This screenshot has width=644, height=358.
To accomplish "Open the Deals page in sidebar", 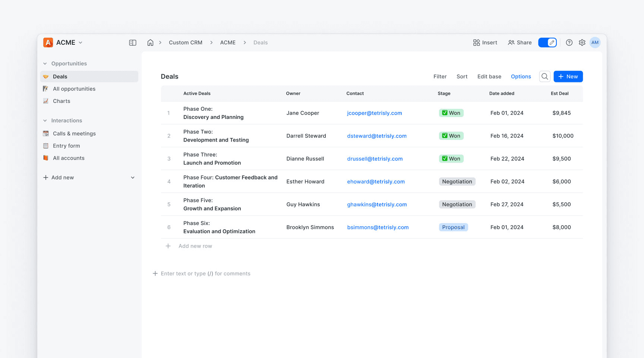I will pos(89,76).
